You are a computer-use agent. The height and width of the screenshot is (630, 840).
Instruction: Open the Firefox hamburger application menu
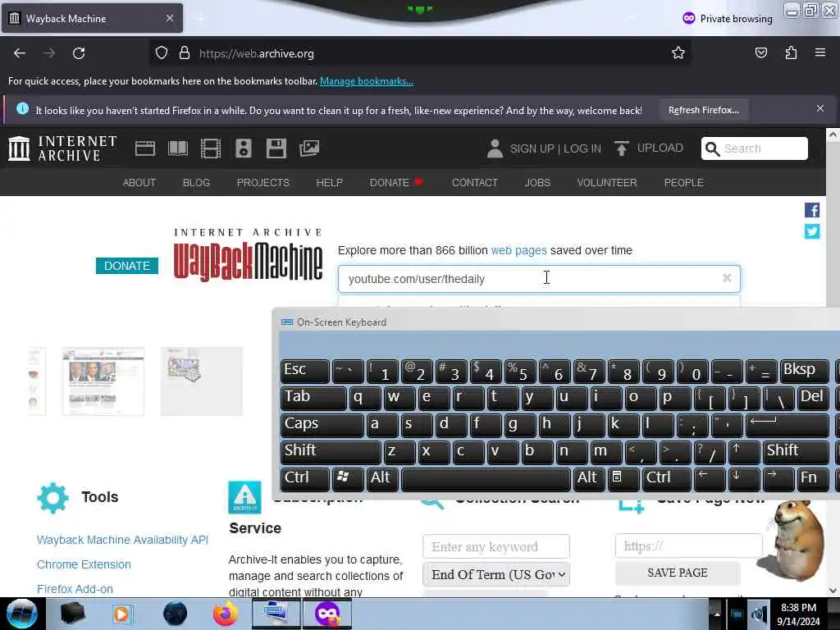(820, 53)
